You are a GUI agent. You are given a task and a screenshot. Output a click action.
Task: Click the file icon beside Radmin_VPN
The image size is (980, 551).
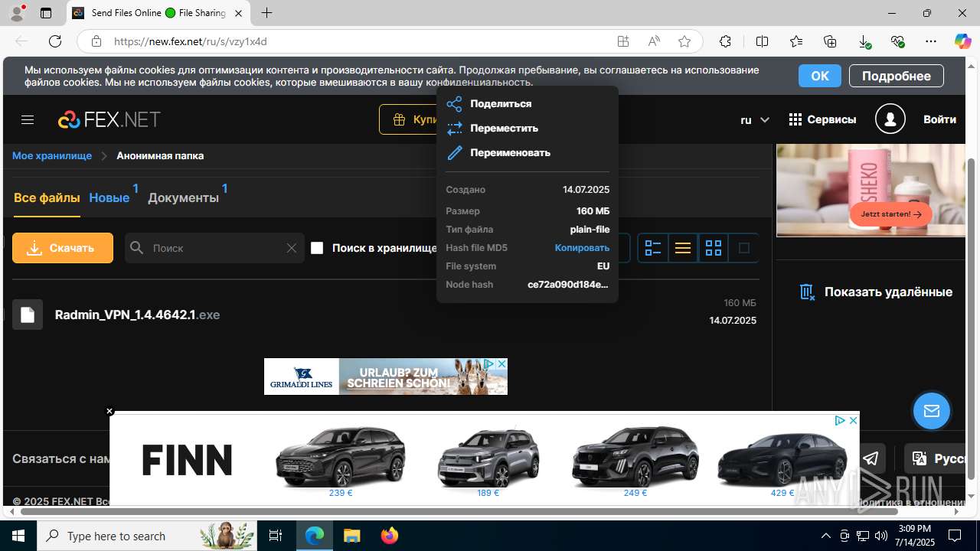(x=28, y=315)
